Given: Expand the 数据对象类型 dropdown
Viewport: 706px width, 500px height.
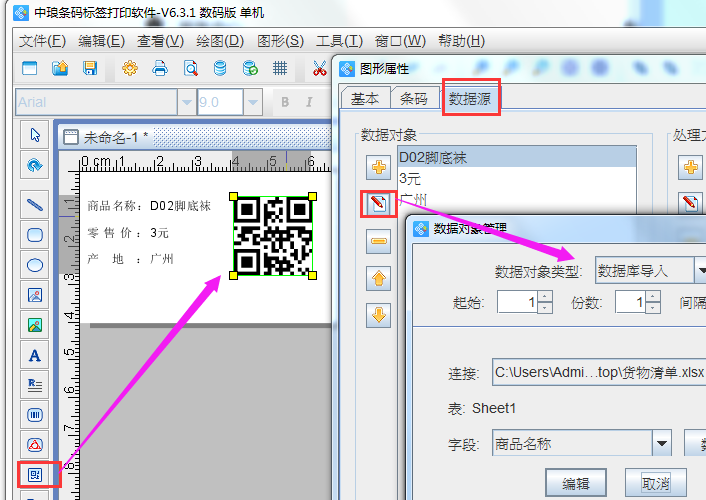Looking at the screenshot, I should (701, 270).
